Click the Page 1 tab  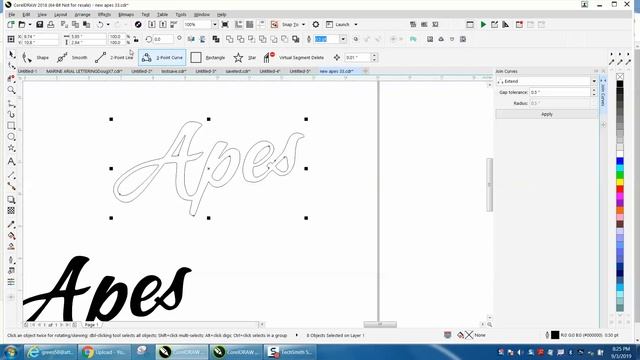(x=92, y=325)
